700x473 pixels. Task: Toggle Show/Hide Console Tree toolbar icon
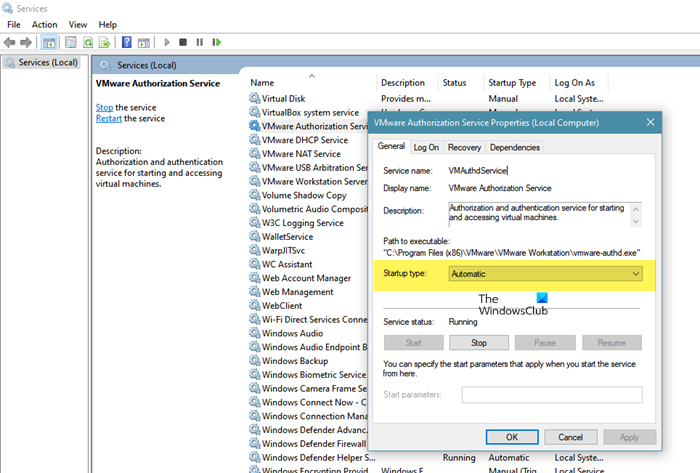click(x=49, y=42)
